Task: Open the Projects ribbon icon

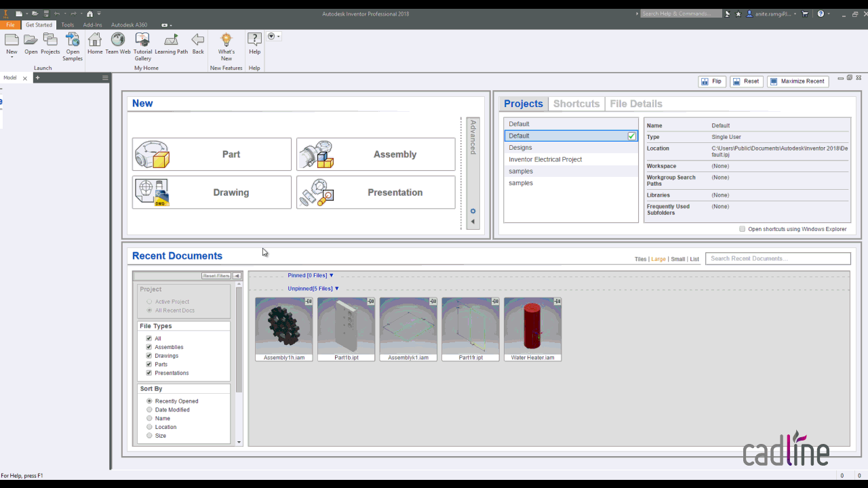Action: [x=50, y=40]
